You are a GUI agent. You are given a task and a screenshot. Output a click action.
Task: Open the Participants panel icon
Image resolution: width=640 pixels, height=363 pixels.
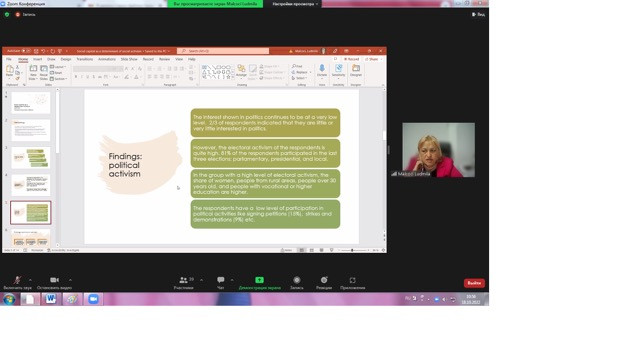point(183,280)
